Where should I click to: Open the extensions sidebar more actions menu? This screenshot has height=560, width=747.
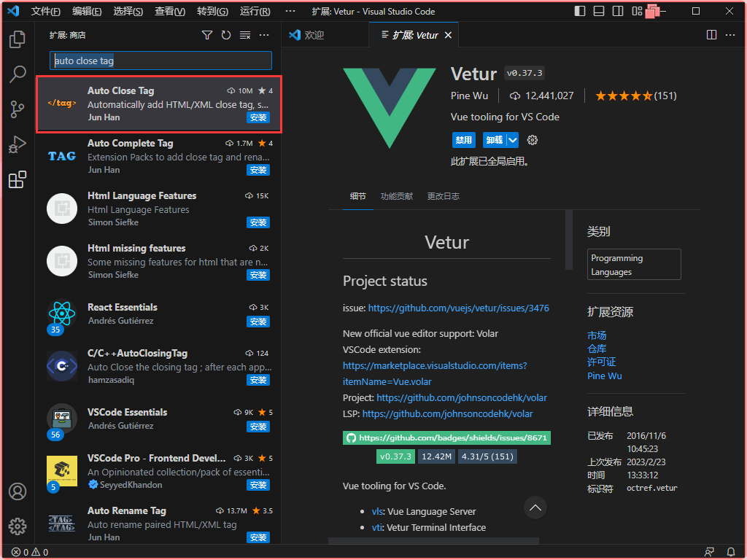264,35
